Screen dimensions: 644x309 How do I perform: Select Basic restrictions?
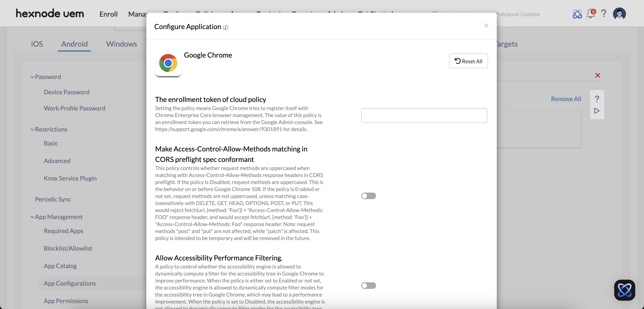[51, 143]
